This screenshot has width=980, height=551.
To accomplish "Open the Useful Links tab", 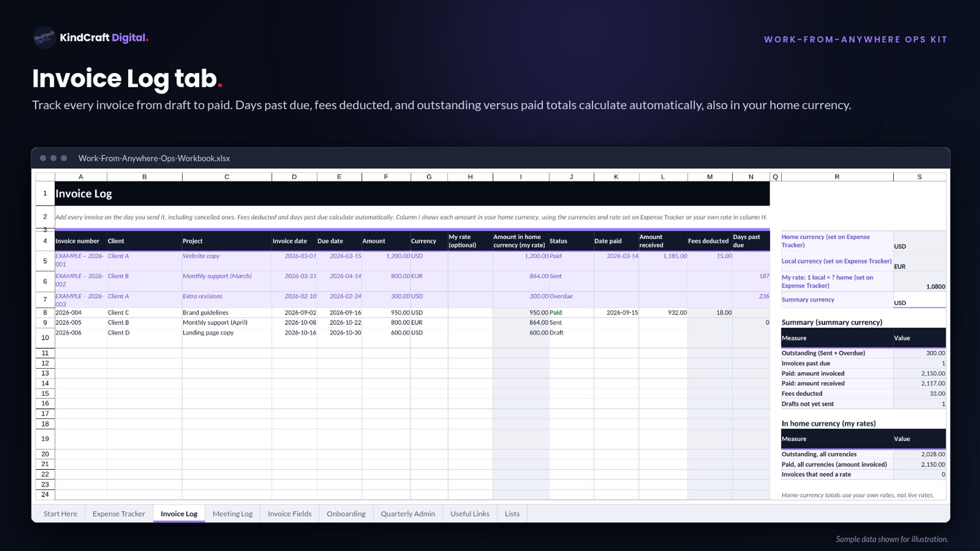I will [470, 514].
